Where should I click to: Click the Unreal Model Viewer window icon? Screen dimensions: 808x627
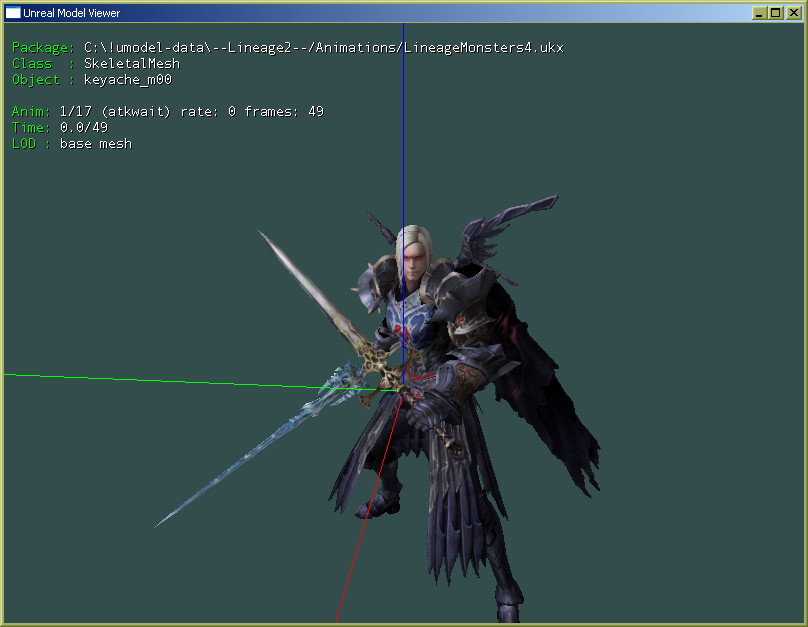coord(13,13)
